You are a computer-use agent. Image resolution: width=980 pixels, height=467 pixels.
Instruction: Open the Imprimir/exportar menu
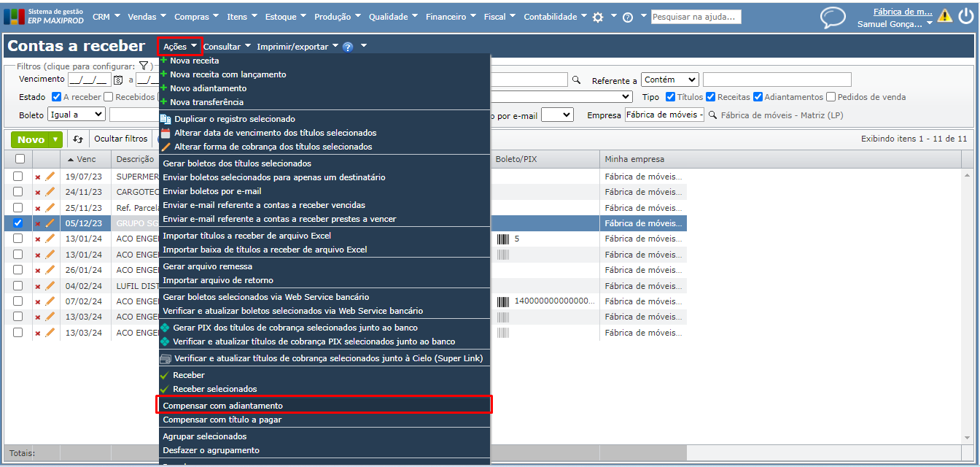pos(297,47)
